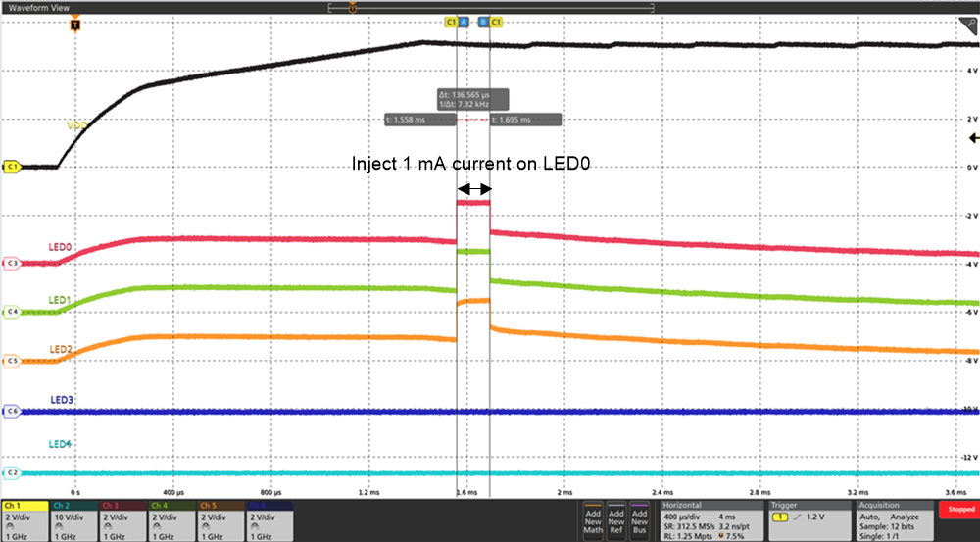Click the C1 yellow waveform handle at left
The image size is (980, 542).
click(12, 167)
